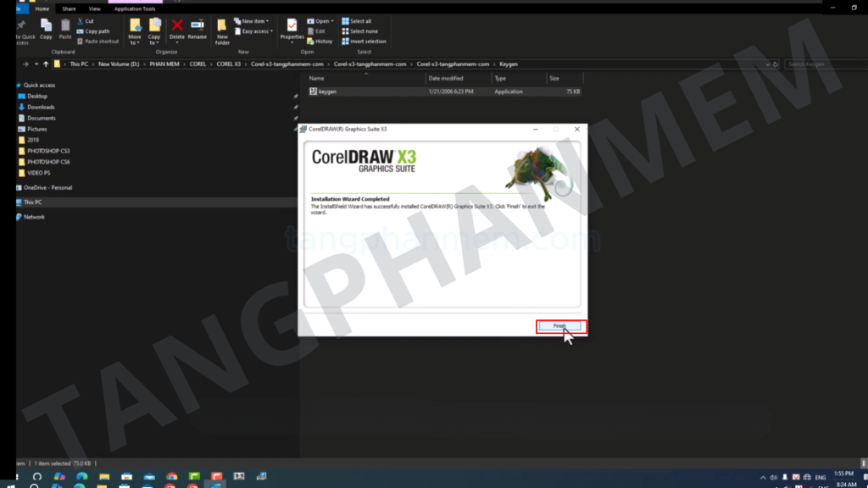Image resolution: width=868 pixels, height=488 pixels.
Task: Select the keygen file in list
Action: click(x=327, y=91)
